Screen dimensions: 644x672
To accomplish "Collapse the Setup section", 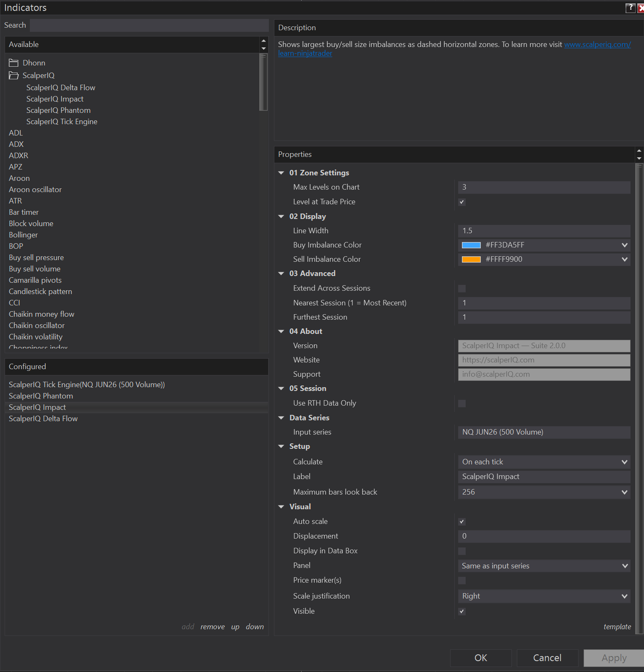I will [281, 446].
